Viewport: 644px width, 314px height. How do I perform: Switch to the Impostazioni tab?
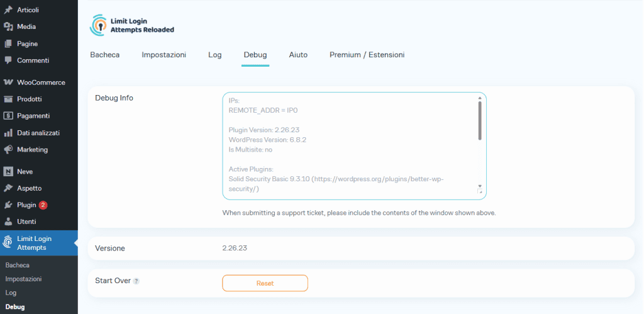[x=164, y=55]
